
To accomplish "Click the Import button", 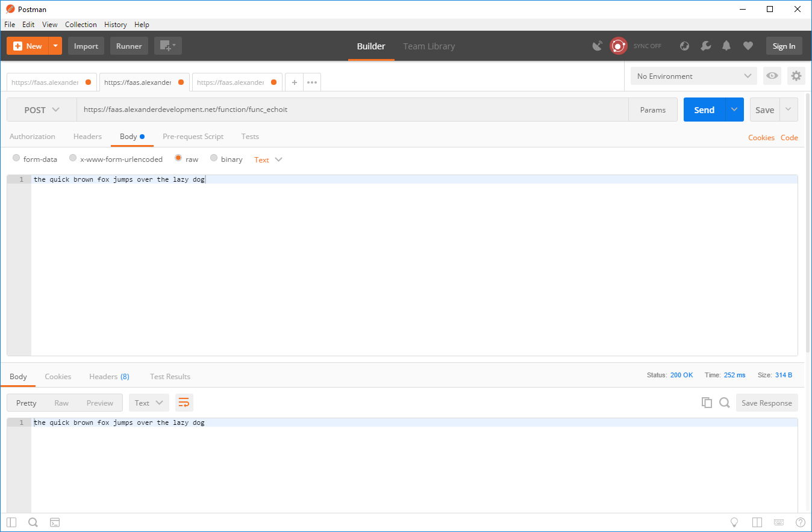I will click(86, 46).
